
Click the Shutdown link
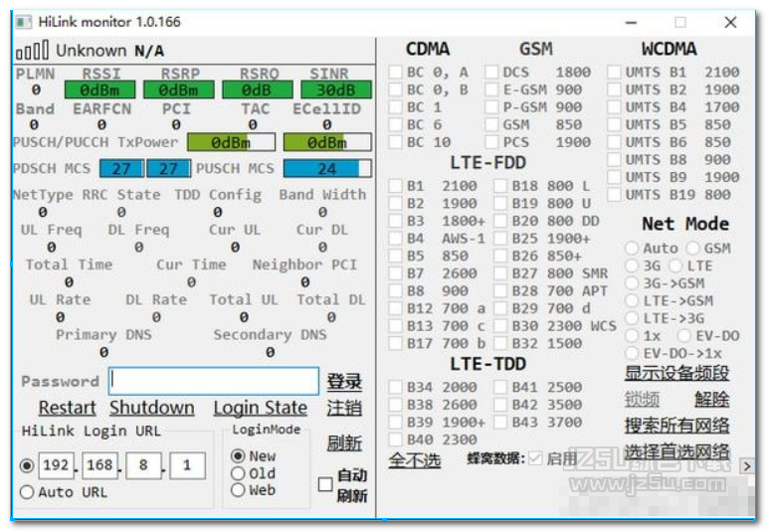pos(151,408)
